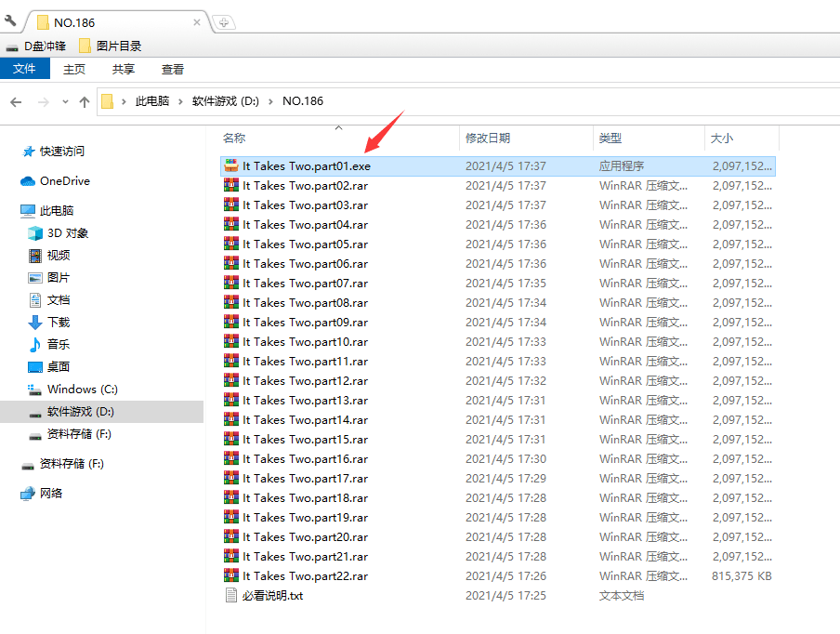Click the 815,375 KB size cell

742,576
